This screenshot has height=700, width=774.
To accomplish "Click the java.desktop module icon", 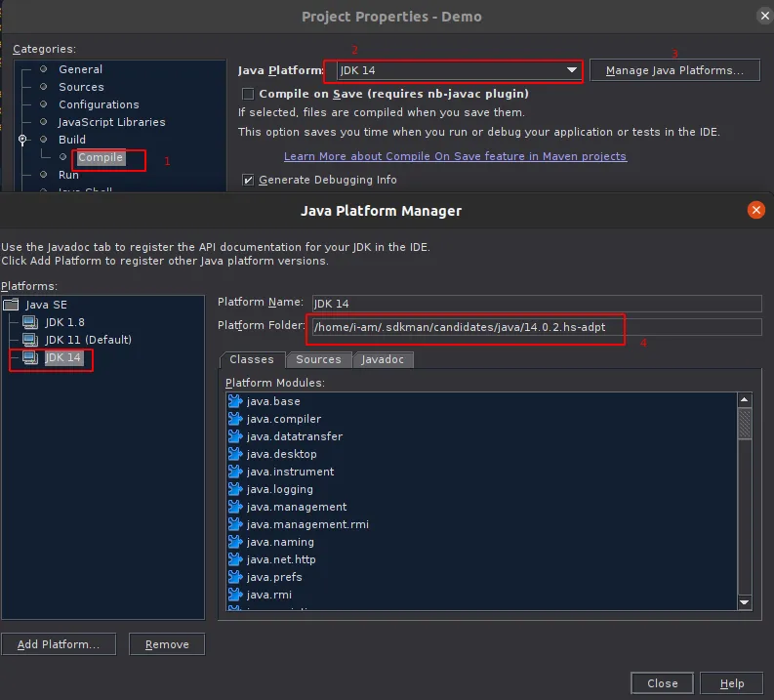I will 235,454.
